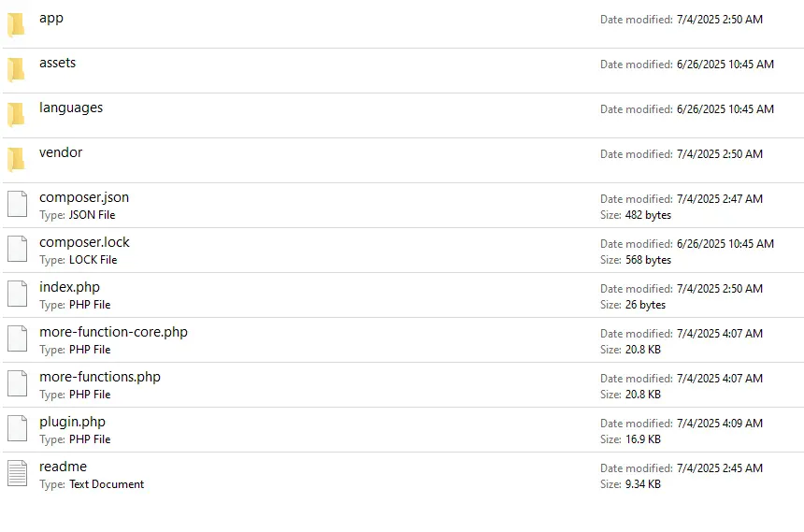804x532 pixels.
Task: Select the index.php file icon
Action: 17,295
